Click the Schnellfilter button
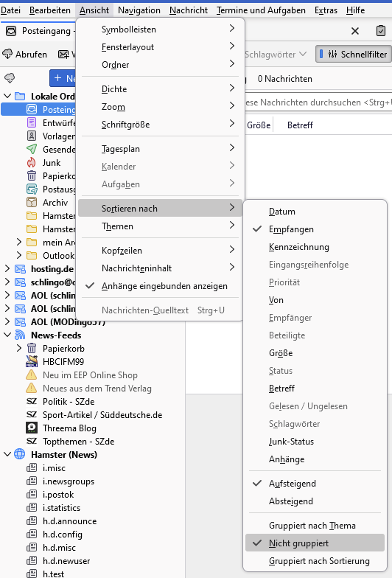Image resolution: width=392 pixels, height=578 pixels. (354, 55)
